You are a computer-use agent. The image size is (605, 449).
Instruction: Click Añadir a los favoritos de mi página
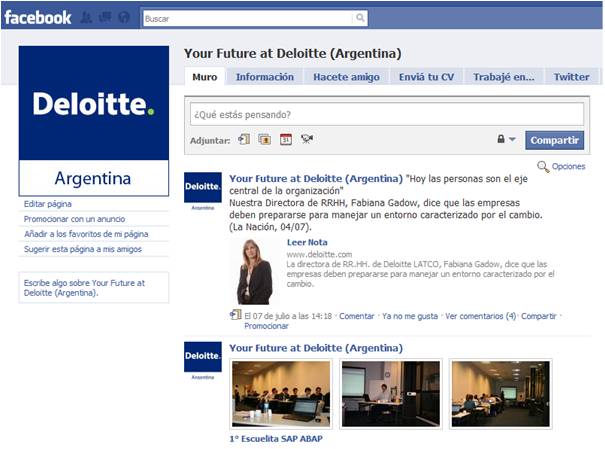tap(86, 234)
